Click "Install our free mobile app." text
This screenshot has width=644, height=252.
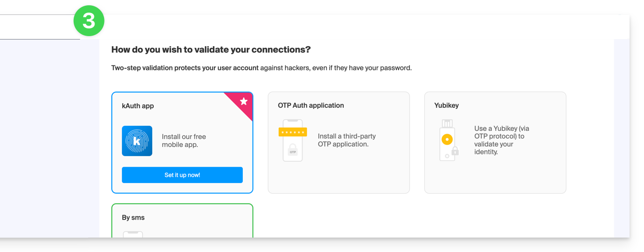tap(184, 141)
